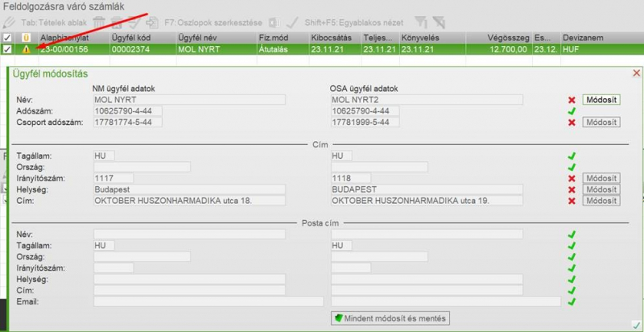Click NM Helység field Budapest

[189, 189]
